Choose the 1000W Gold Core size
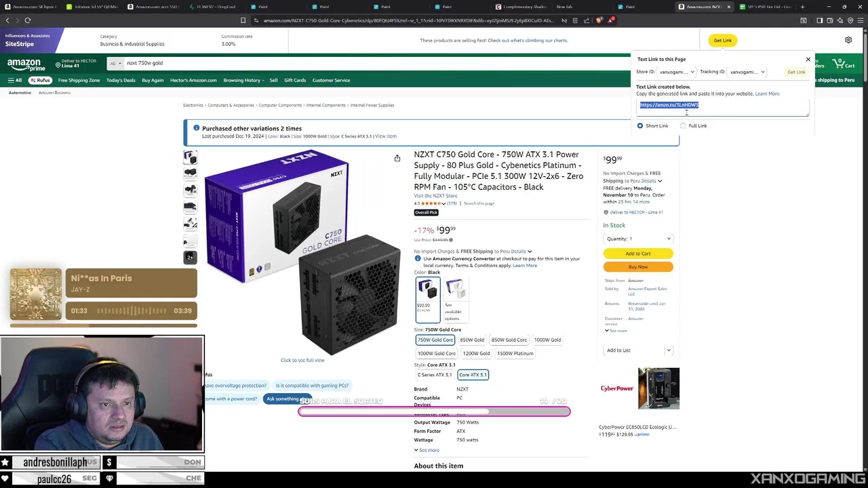The image size is (868, 488). [x=437, y=353]
